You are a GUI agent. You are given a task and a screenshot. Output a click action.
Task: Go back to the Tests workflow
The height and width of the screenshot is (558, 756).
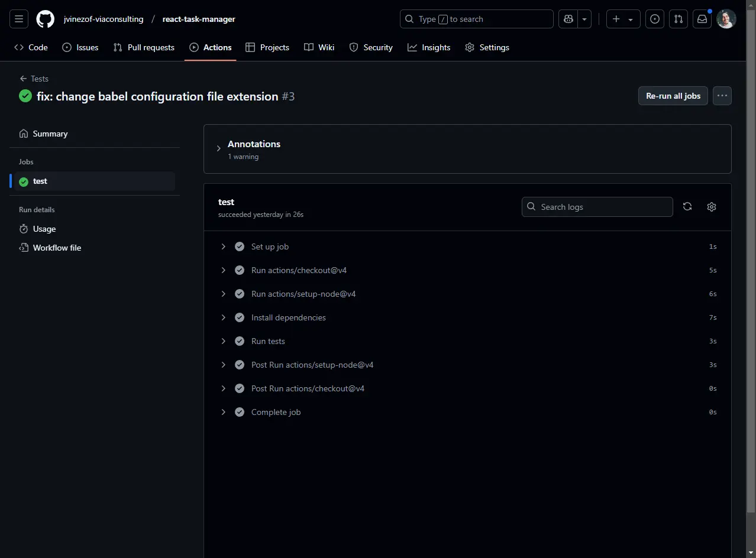34,79
